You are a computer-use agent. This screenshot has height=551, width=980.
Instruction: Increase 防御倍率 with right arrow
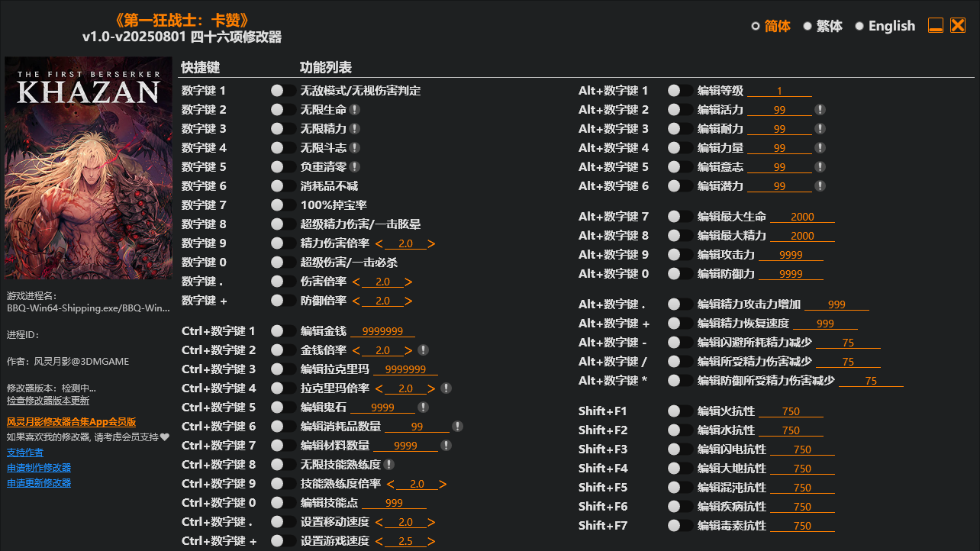click(409, 301)
